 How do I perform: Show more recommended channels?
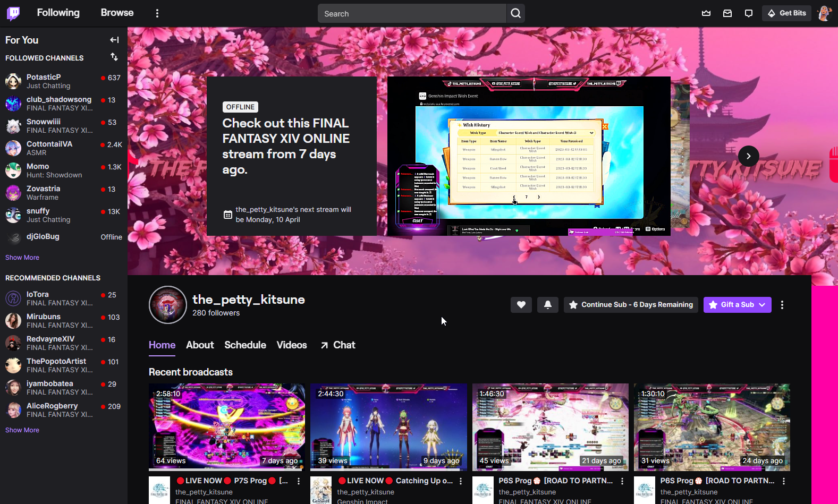click(22, 430)
